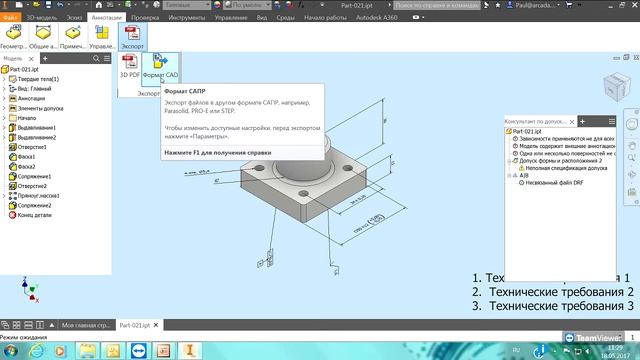Image resolution: width=640 pixels, height=360 pixels.
Task: Click the appearance color sphere icon
Action: click(x=217, y=5)
